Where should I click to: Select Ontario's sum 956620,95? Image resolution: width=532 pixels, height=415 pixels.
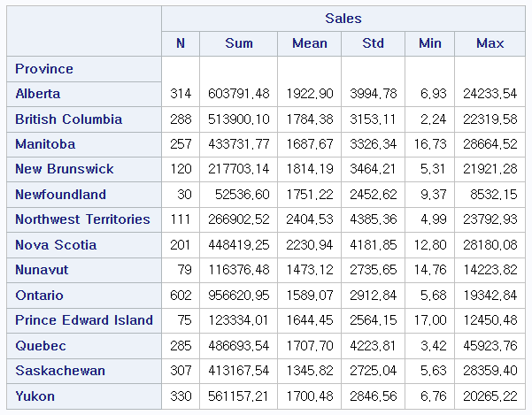click(238, 296)
